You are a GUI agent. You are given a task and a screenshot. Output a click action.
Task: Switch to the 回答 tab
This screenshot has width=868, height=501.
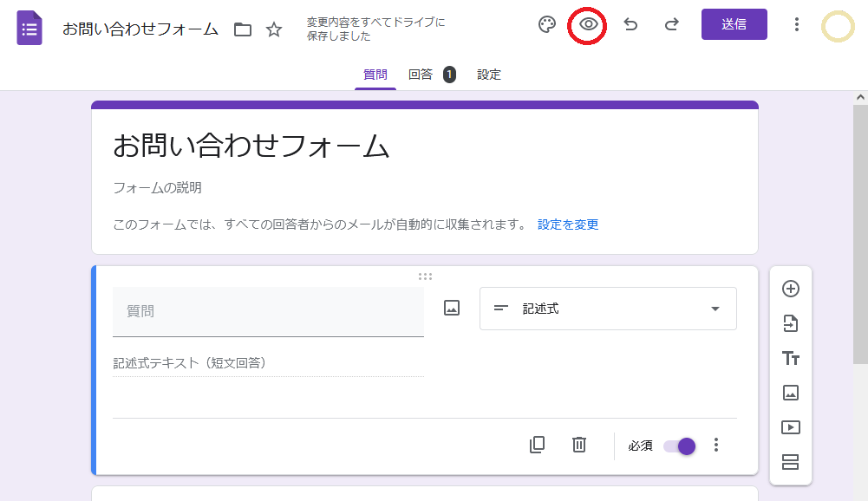click(x=421, y=75)
